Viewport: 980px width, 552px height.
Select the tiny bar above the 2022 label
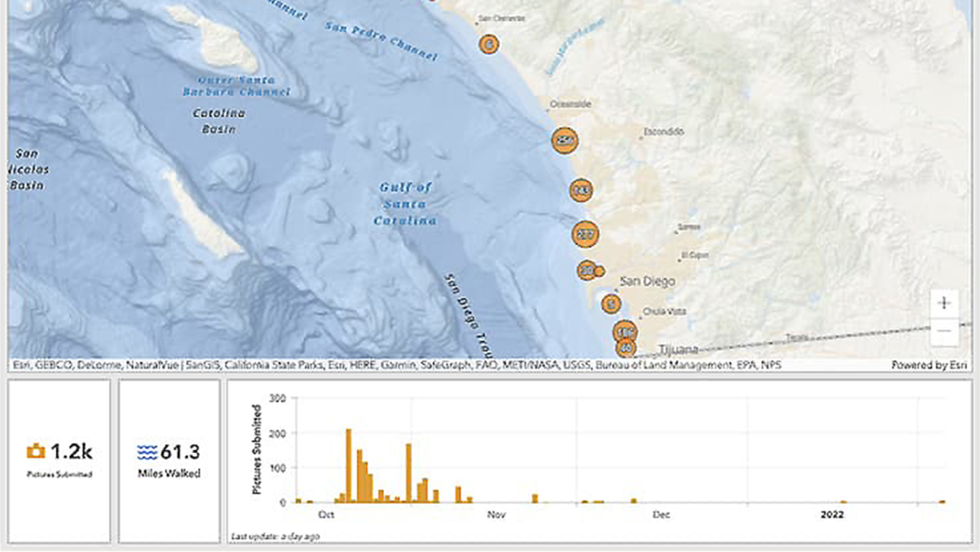843,502
